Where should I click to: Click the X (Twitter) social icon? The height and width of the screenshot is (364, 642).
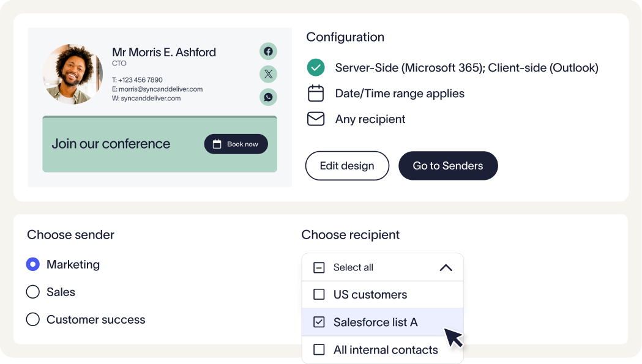[268, 75]
